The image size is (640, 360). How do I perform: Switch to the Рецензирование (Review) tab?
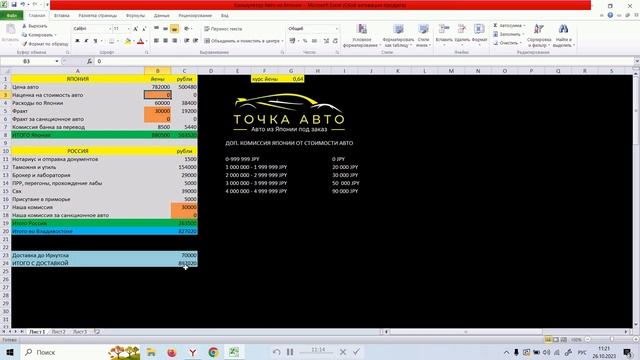(x=195, y=16)
